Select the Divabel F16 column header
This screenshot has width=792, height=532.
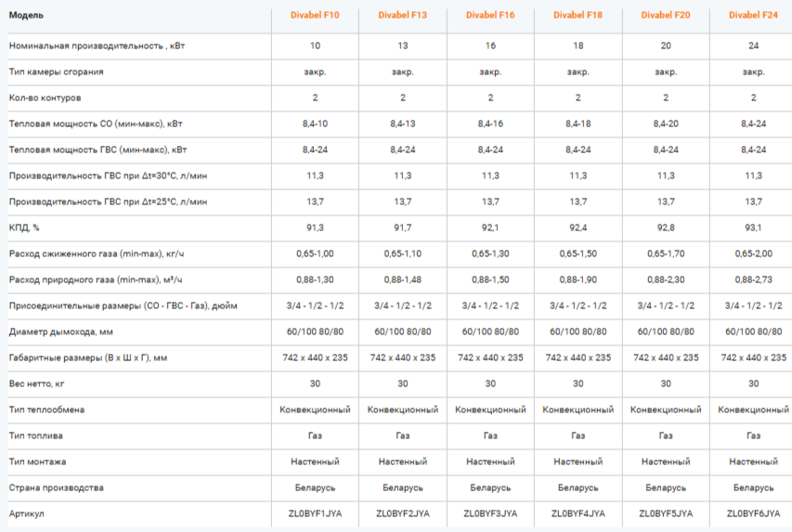coord(490,15)
